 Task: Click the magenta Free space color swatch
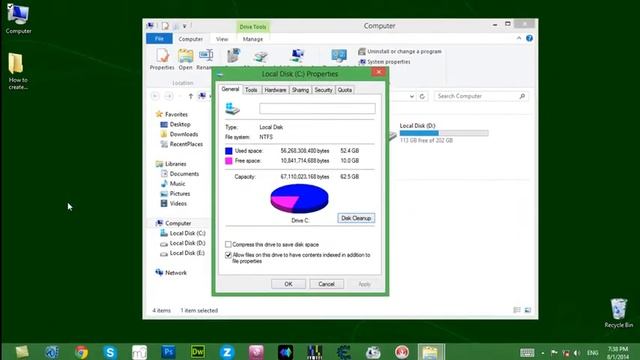(x=229, y=161)
